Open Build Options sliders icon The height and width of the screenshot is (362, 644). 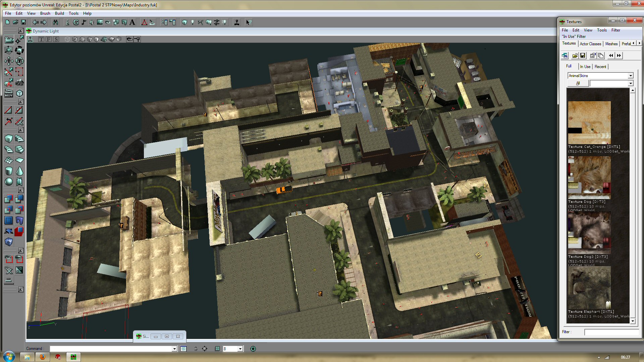pos(217,22)
